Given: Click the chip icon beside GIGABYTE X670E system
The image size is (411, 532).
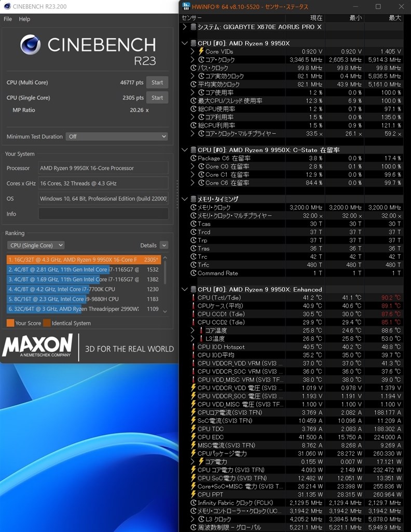Looking at the screenshot, I should coord(194,27).
